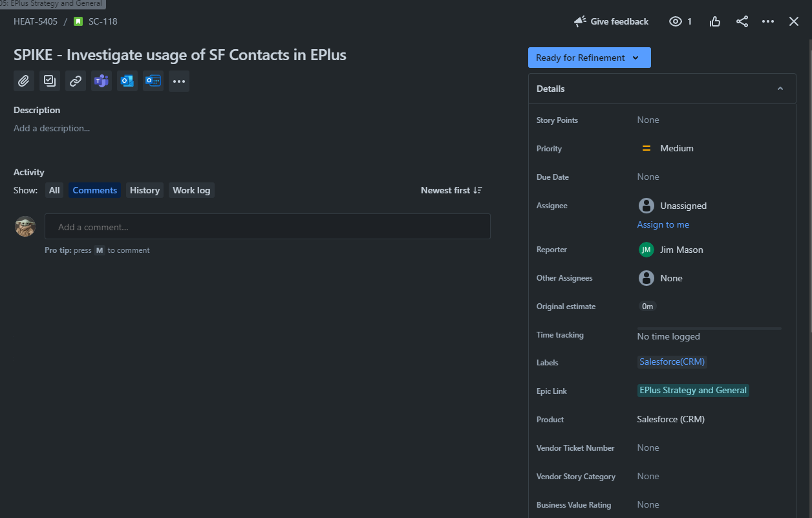Open the more actions ellipsis in header
Viewport: 812px width, 518px height.
click(x=768, y=21)
